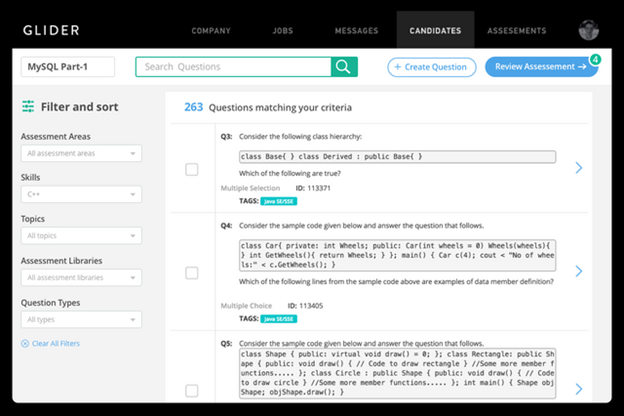Click the Java SE/SSE tag under Q4
This screenshot has width=624, height=416.
[279, 319]
